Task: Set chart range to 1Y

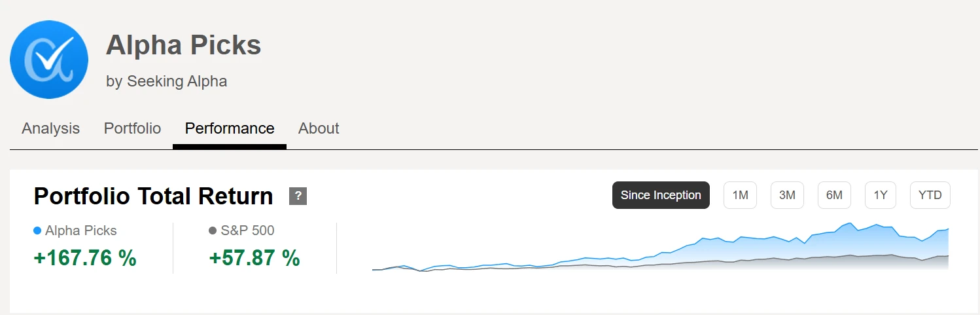Action: 881,195
